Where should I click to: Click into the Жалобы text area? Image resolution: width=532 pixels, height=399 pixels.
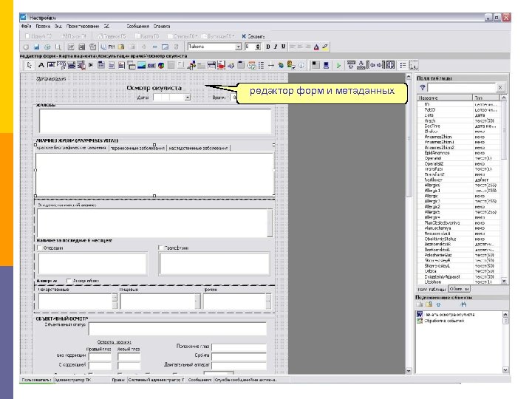155,120
